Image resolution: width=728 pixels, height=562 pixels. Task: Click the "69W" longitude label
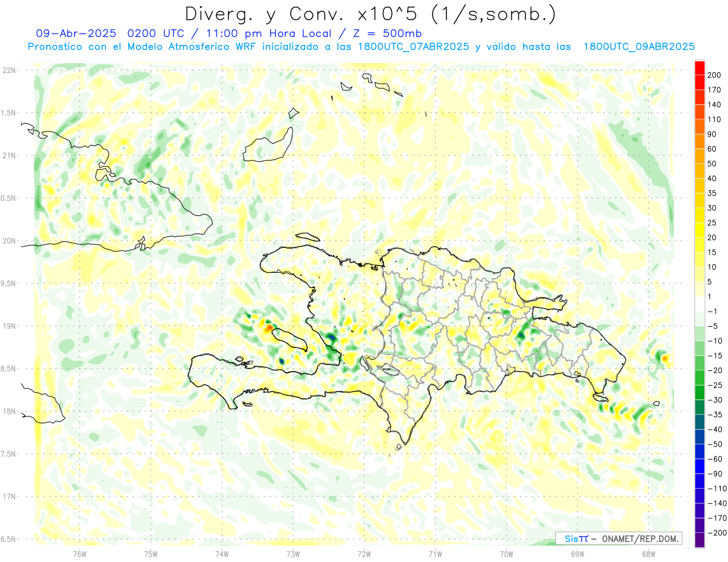pos(578,554)
